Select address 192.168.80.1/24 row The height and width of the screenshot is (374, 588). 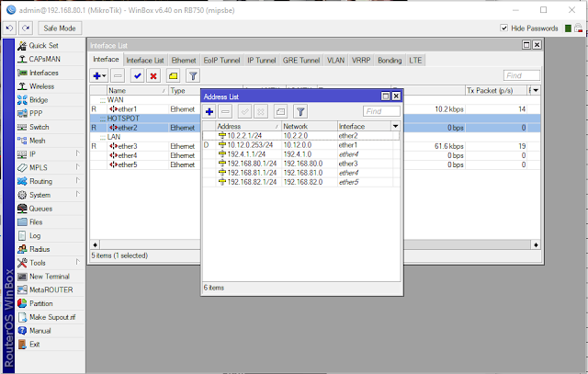[301, 164]
